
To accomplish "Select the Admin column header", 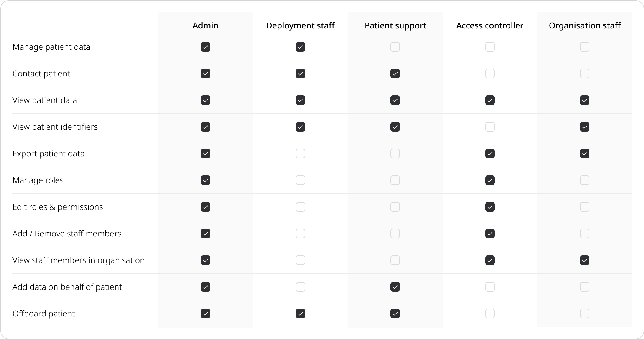I will point(206,25).
